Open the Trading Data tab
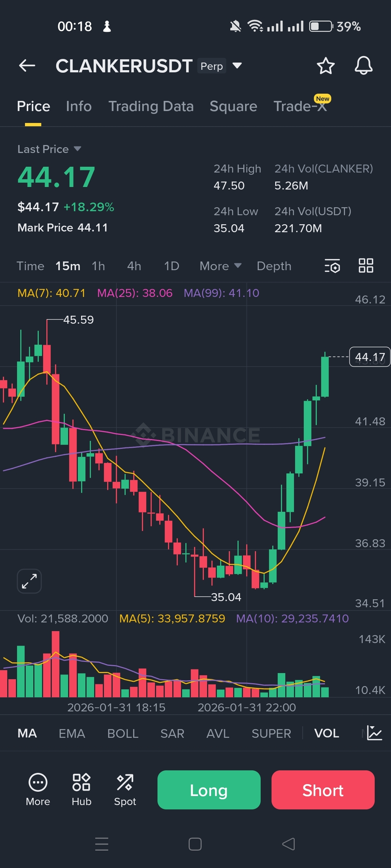The height and width of the screenshot is (868, 391). [151, 106]
